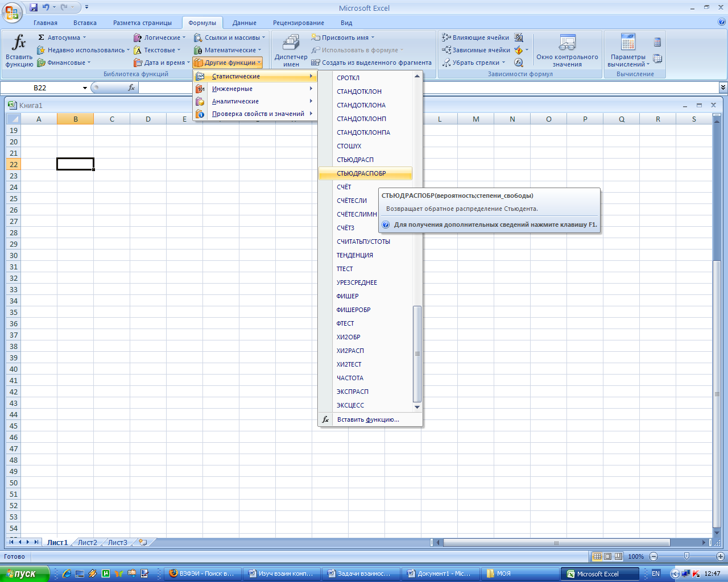Click the Select All corner button

(13, 119)
